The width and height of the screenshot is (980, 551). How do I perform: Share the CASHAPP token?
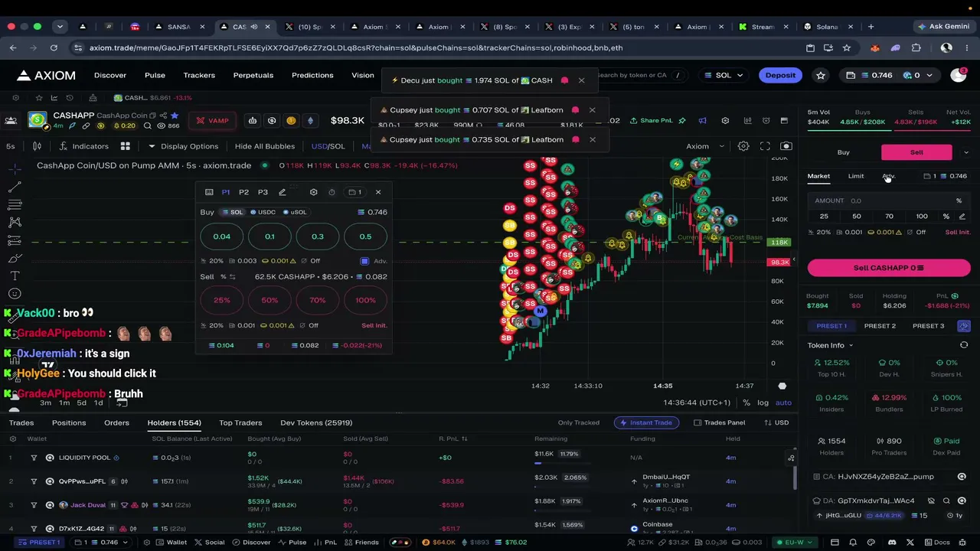pos(163,116)
